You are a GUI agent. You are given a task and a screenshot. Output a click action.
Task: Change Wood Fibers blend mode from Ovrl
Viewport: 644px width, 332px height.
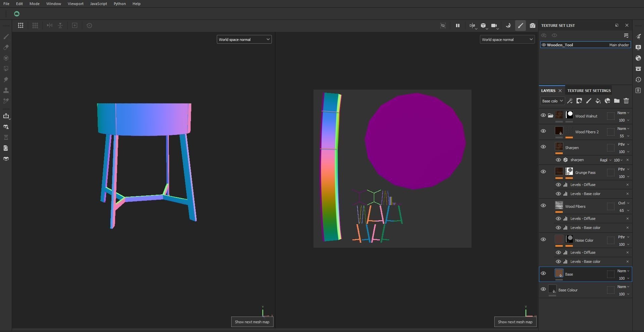point(624,203)
